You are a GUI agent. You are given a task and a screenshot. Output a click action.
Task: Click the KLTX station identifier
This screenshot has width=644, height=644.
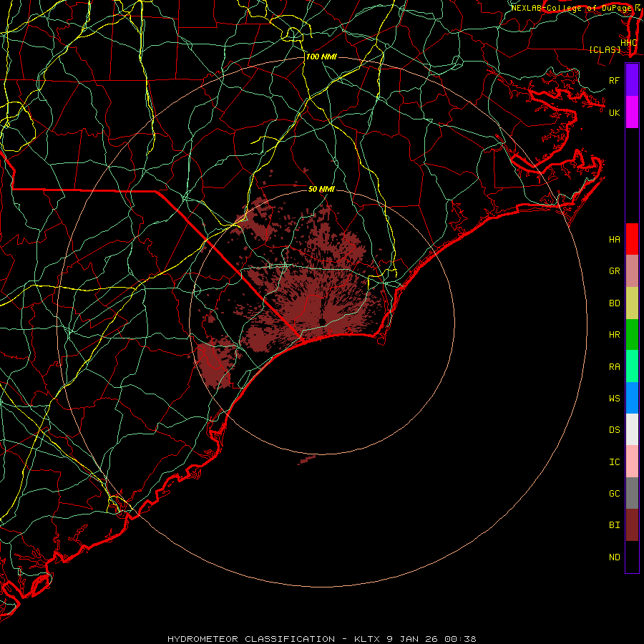pyautogui.click(x=367, y=639)
